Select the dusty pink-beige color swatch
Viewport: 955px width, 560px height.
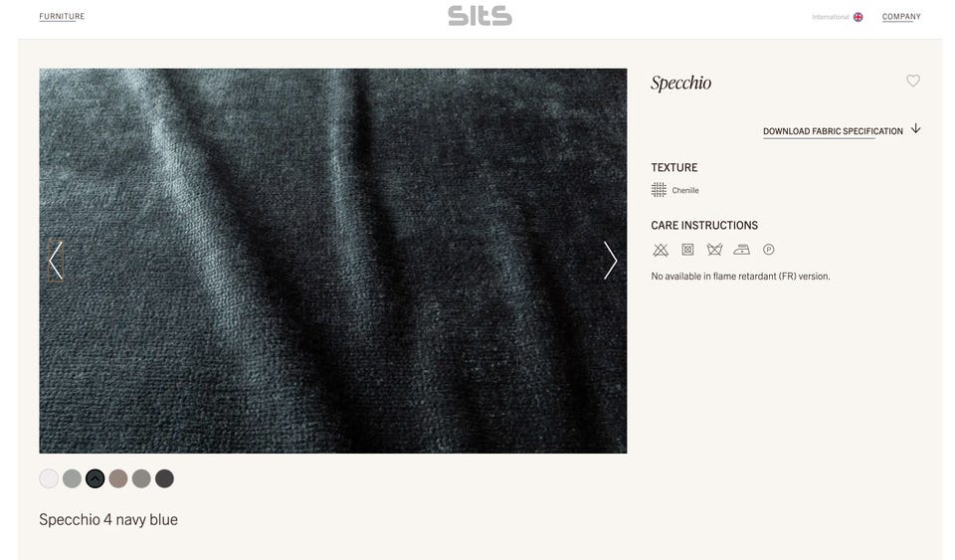[x=118, y=478]
